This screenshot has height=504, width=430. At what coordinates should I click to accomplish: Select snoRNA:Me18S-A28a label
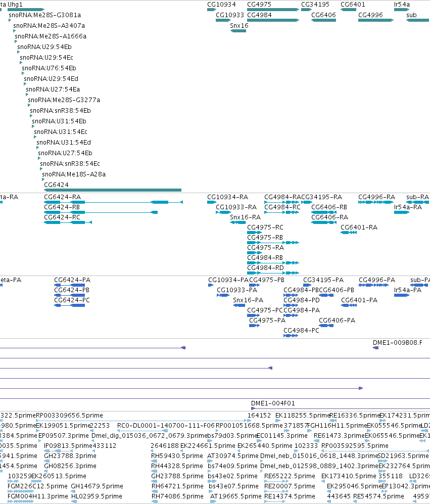(74, 174)
